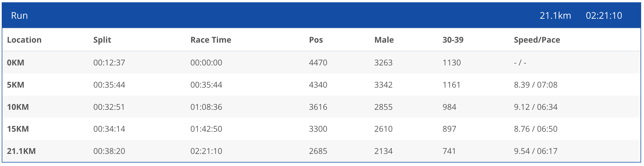
Task: Click the Pos column header
Action: coord(316,40)
